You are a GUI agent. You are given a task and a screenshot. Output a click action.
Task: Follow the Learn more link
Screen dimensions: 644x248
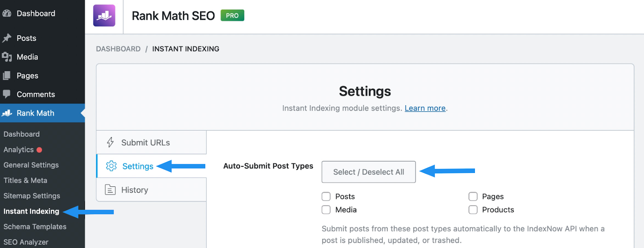tap(425, 108)
